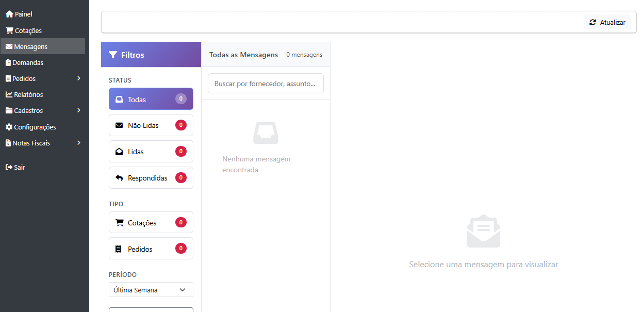Click the search by fornecedor input field

(x=266, y=84)
